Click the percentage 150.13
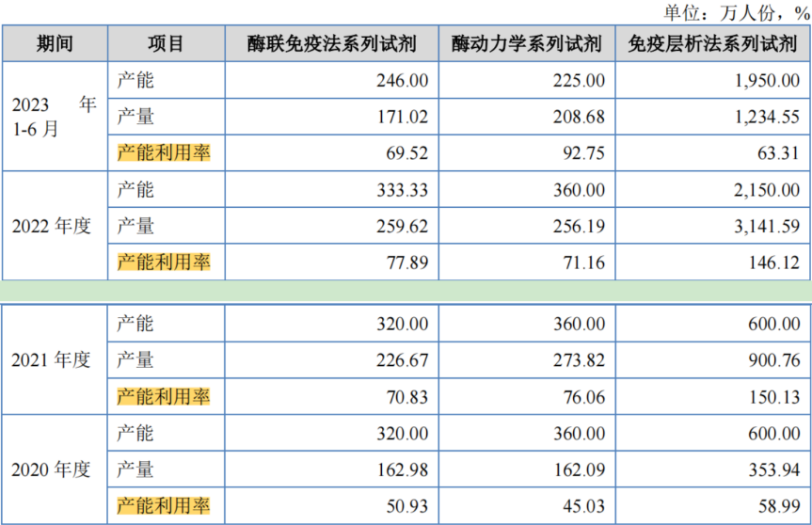Screen dimensions: 812x525 tap(774, 397)
